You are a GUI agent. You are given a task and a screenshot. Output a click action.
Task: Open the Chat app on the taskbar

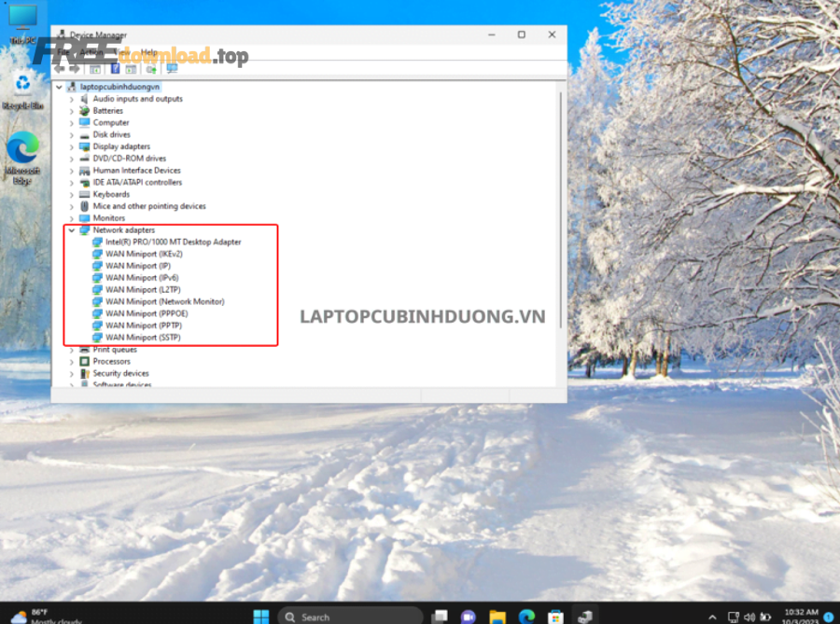coord(469,617)
